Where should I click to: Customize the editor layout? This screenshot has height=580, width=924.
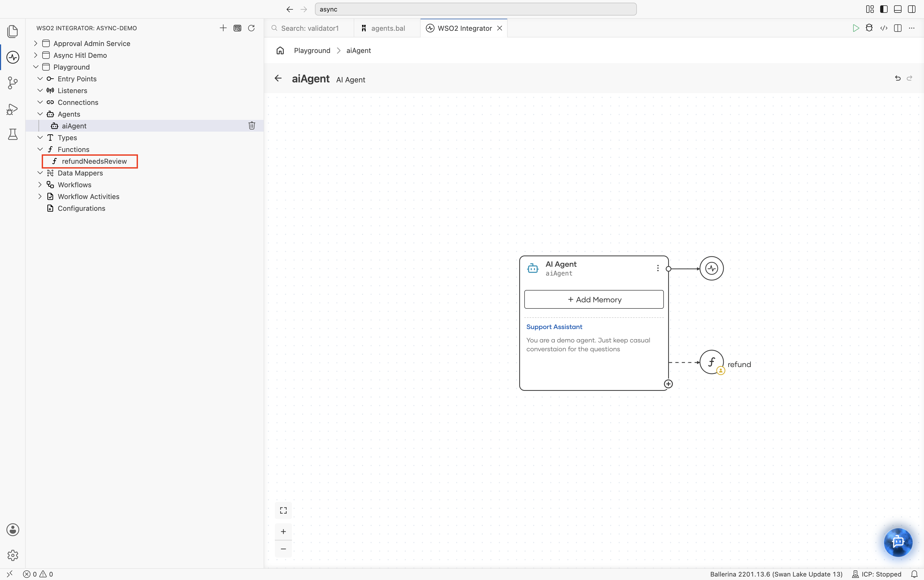point(870,9)
